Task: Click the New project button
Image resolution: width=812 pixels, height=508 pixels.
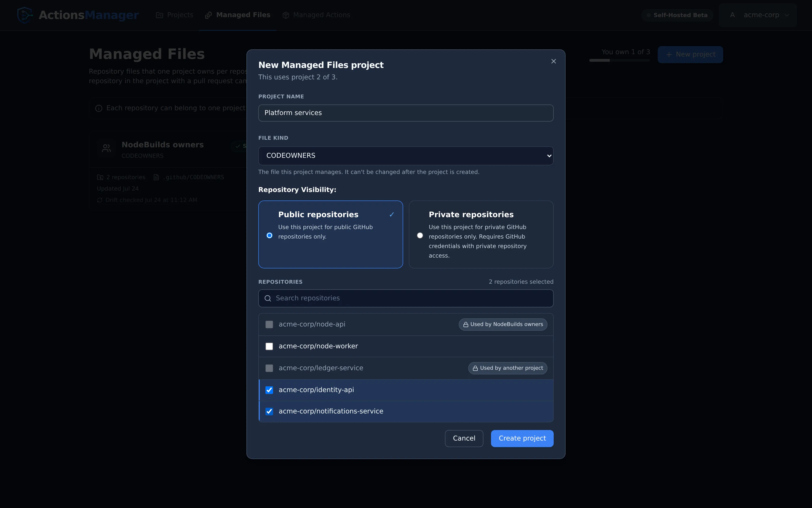Action: click(690, 54)
